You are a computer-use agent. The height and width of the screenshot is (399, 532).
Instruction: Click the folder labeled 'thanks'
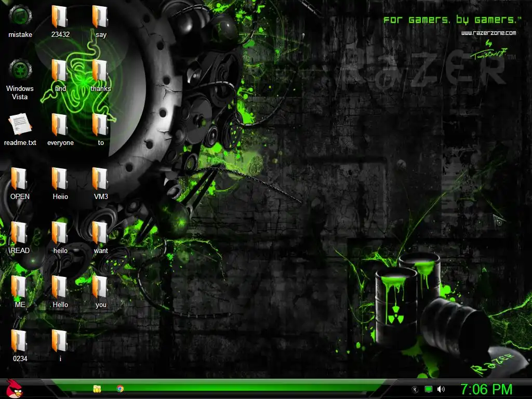[x=101, y=75]
